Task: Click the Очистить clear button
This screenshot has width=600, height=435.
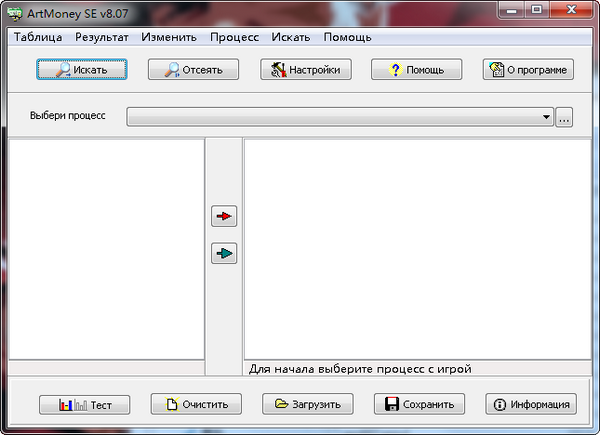Action: (196, 404)
